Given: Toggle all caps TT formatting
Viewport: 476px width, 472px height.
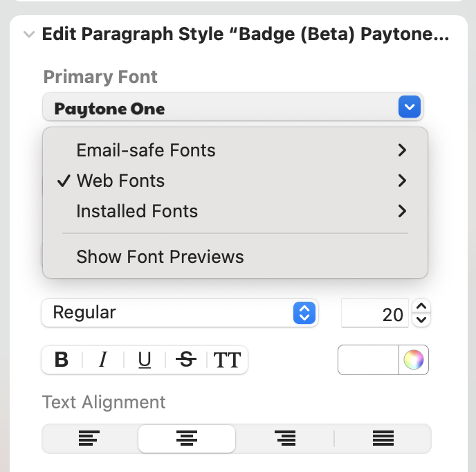Looking at the screenshot, I should 228,360.
